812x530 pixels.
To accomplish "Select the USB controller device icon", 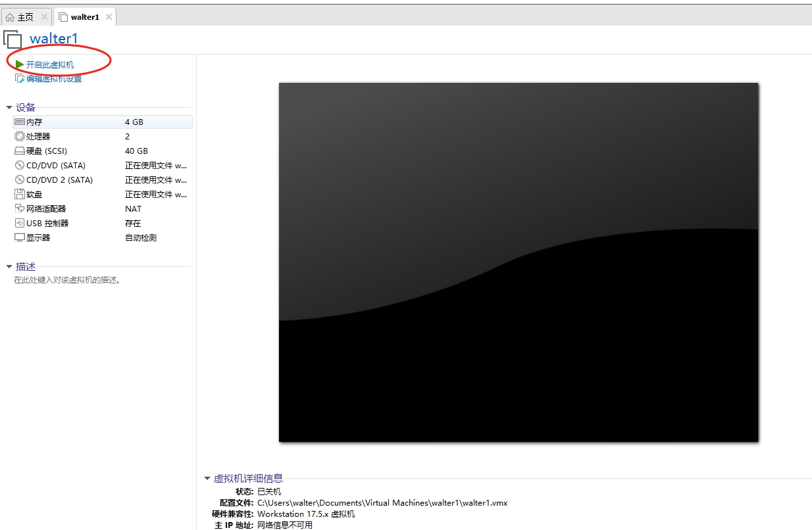I will [20, 224].
